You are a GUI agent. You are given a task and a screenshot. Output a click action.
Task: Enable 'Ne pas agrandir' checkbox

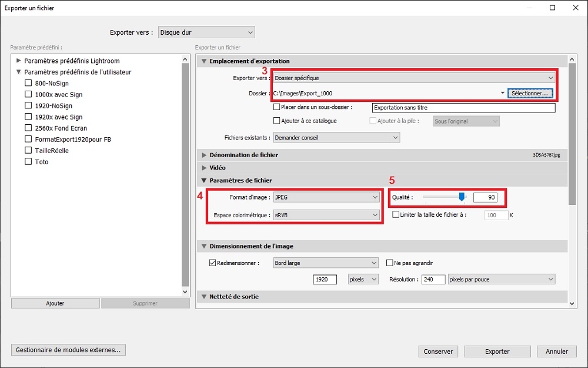(x=390, y=263)
